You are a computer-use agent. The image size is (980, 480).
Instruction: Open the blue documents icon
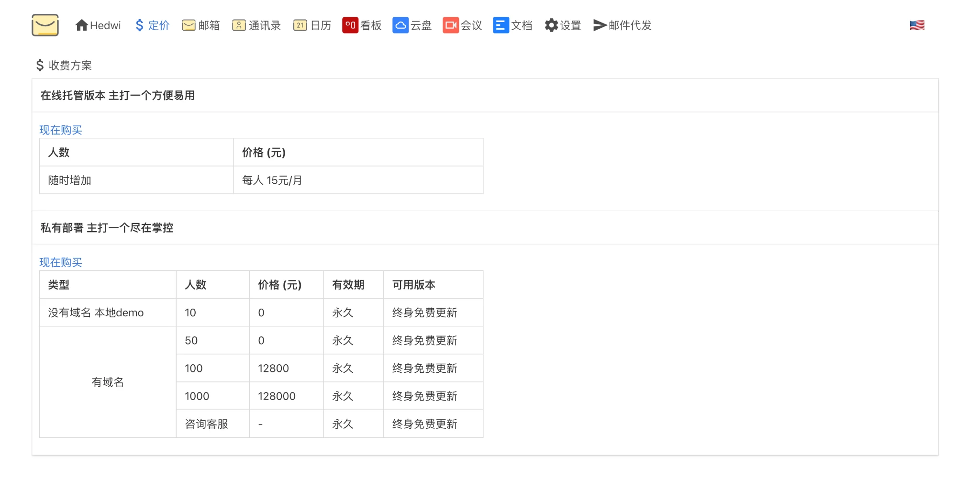pos(501,25)
